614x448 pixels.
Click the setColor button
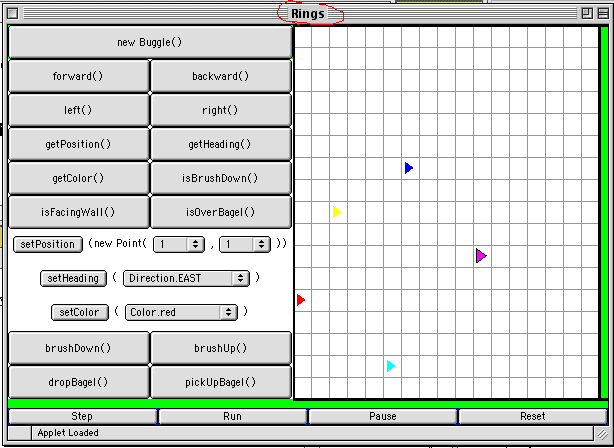pos(79,313)
